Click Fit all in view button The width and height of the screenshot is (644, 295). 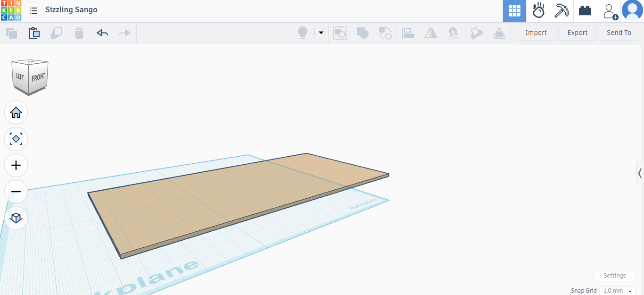click(16, 139)
